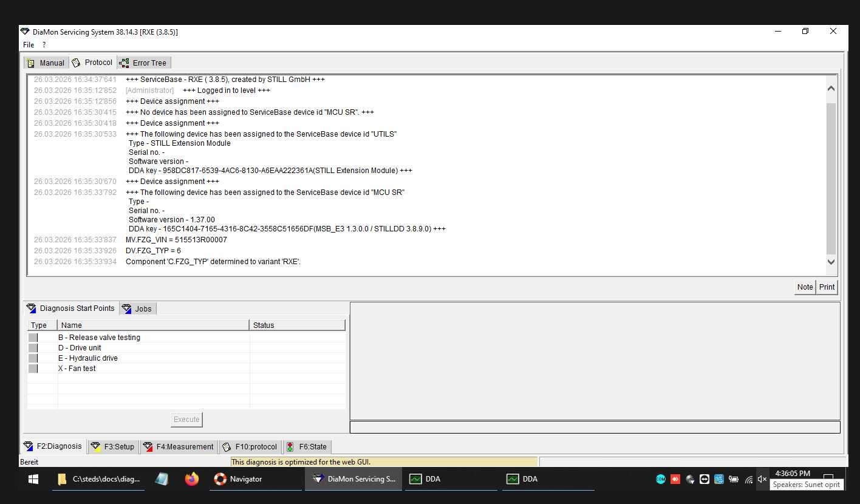
Task: Click the red tray icon
Action: coord(675,479)
